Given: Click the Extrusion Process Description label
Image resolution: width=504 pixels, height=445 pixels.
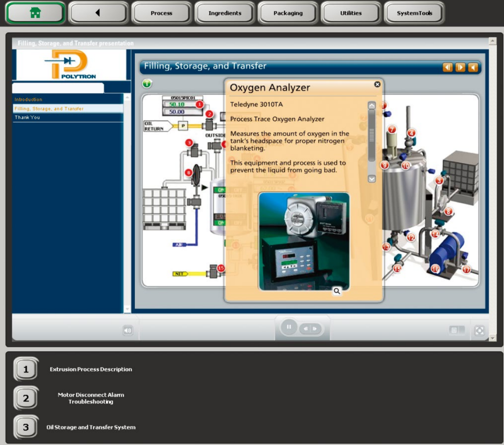Looking at the screenshot, I should 91,369.
